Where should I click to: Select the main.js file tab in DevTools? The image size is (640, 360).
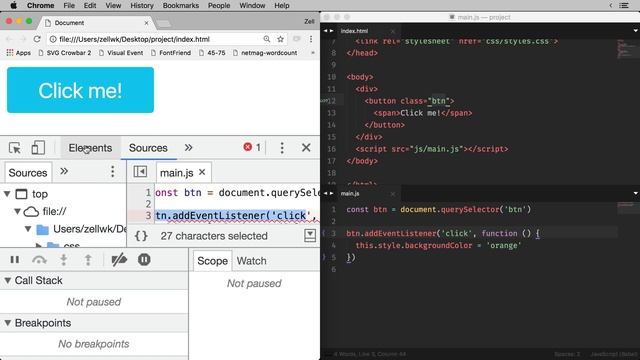pos(176,173)
